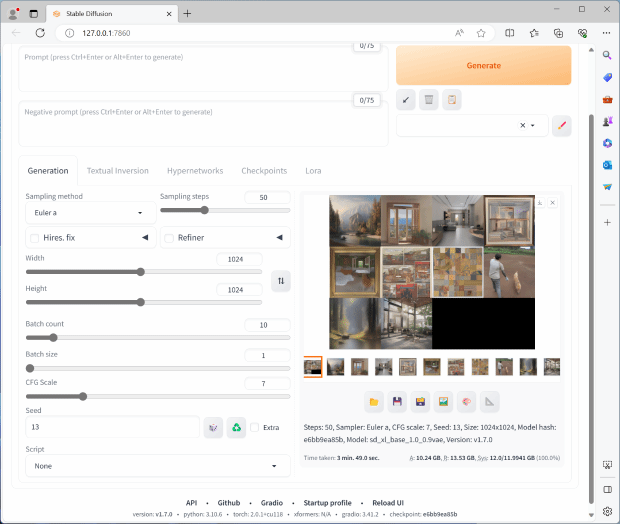This screenshot has height=524, width=620.
Task: Click the browser refresh icon
Action: (x=40, y=33)
